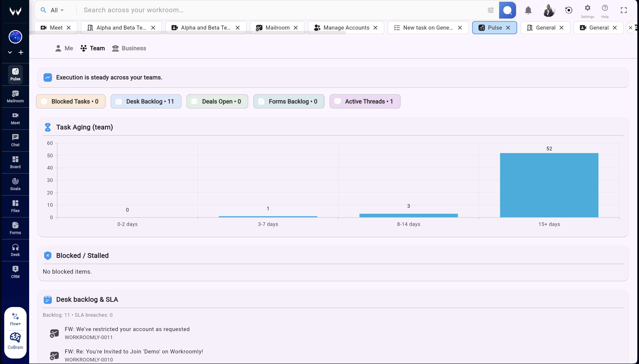Open the All search scope dropdown

click(53, 10)
